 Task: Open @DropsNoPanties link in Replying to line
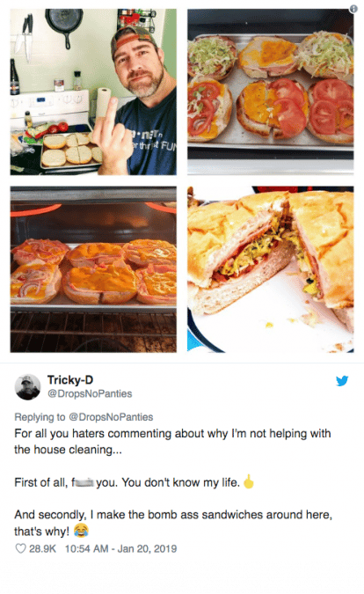[x=111, y=417]
